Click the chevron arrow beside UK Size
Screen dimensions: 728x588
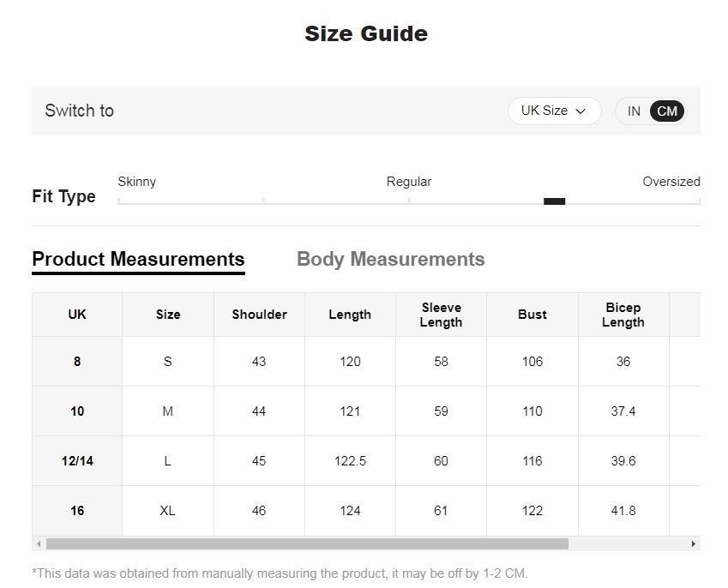581,111
